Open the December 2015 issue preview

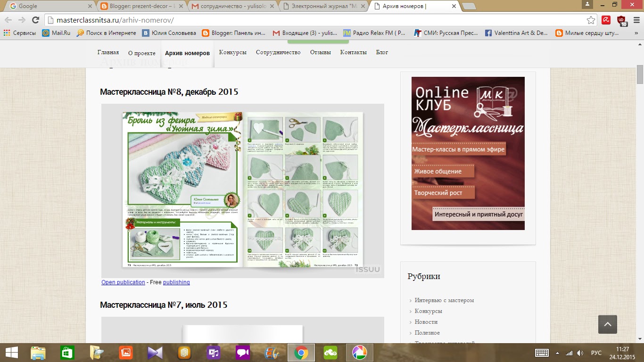(x=243, y=190)
